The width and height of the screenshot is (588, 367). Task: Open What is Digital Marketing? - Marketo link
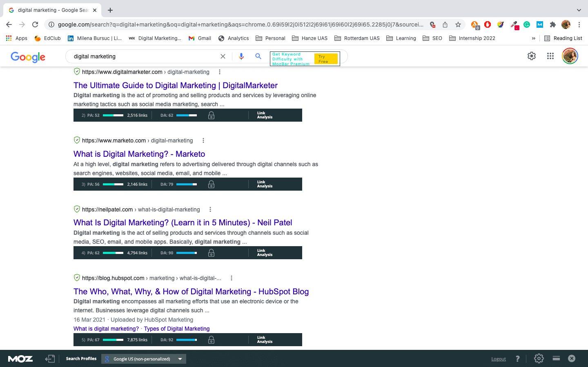tap(139, 154)
